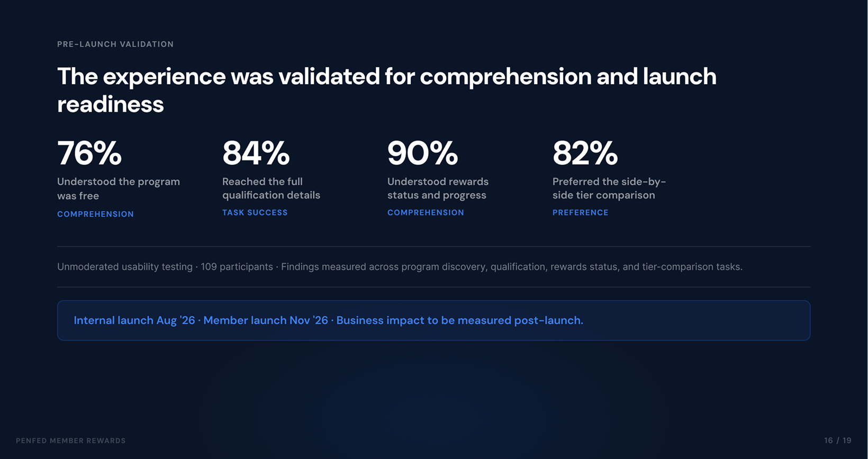The image size is (868, 459).
Task: Click the PENFED MEMBER REWARDS footer label
Action: click(x=71, y=440)
